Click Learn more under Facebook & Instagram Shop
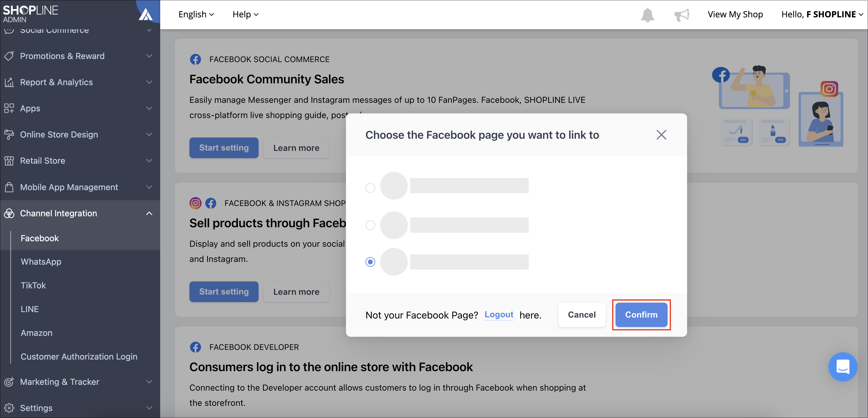Image resolution: width=868 pixels, height=418 pixels. [296, 292]
